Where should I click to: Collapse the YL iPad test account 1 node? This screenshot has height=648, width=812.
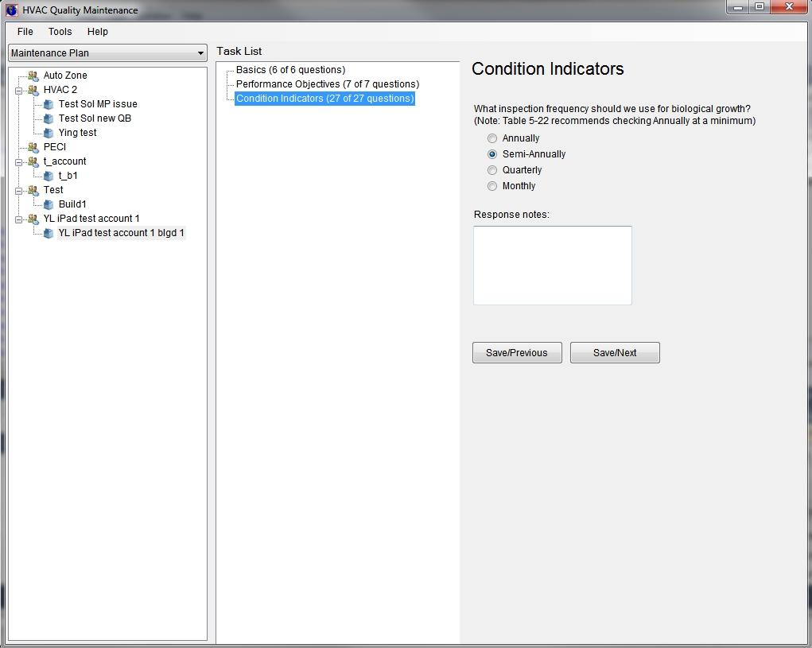click(18, 219)
